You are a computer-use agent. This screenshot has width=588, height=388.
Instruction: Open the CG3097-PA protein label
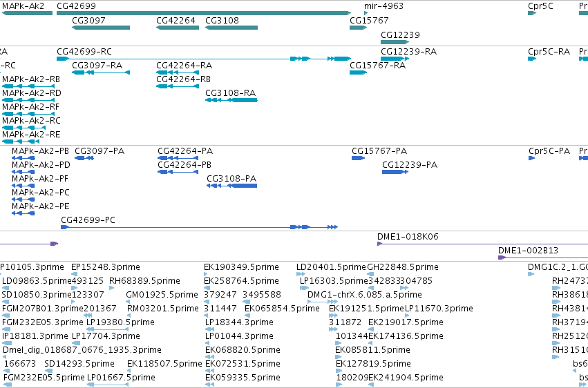(x=99, y=151)
